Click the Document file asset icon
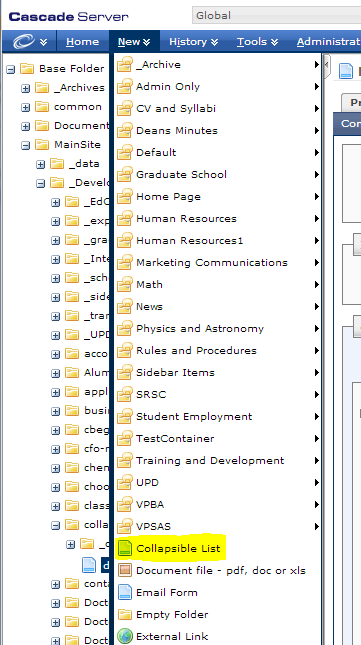361x645 pixels. coord(124,570)
